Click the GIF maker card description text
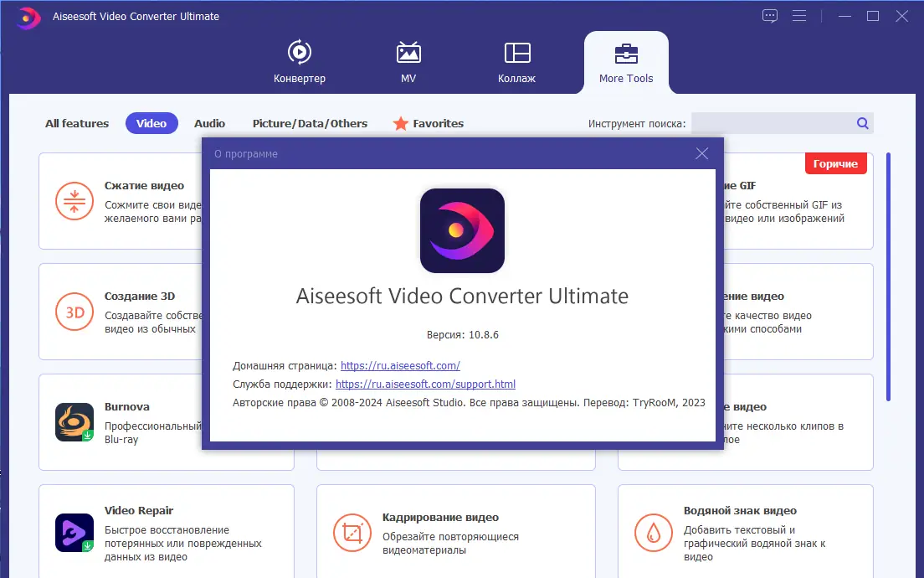The width and height of the screenshot is (924, 578). (x=784, y=212)
